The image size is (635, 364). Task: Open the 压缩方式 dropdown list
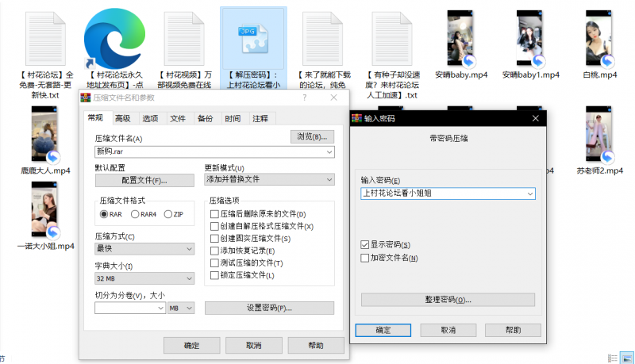[x=144, y=249]
